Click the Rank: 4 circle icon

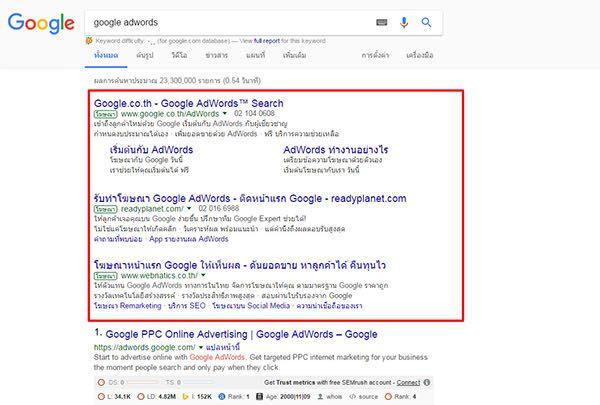point(388,397)
